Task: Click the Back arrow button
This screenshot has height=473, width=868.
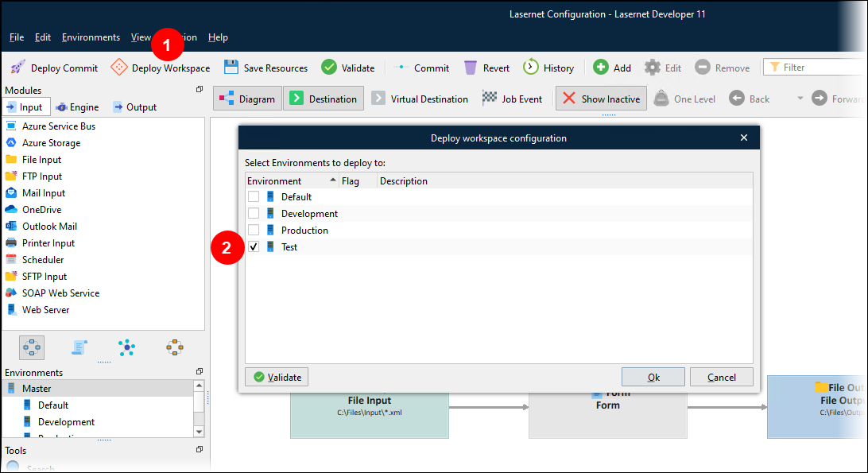Action: coord(750,99)
